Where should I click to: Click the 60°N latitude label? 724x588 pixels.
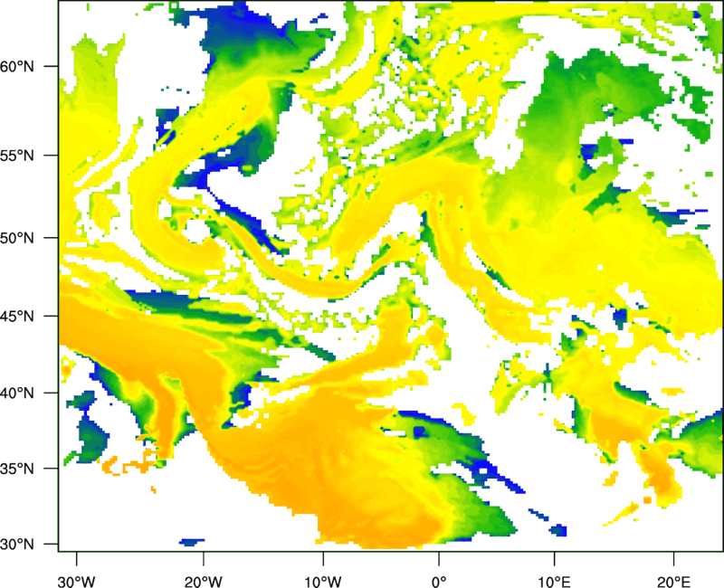(17, 66)
